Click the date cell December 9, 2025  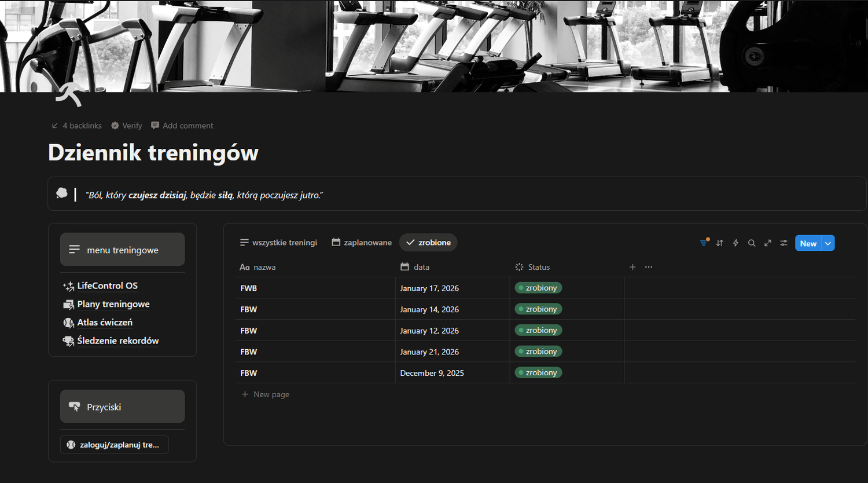click(x=453, y=373)
